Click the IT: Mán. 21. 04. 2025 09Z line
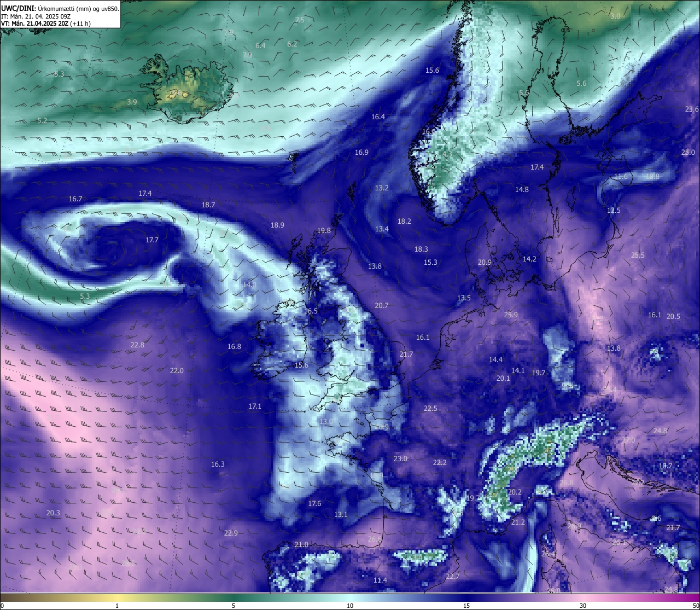700x610 pixels. coord(36,16)
